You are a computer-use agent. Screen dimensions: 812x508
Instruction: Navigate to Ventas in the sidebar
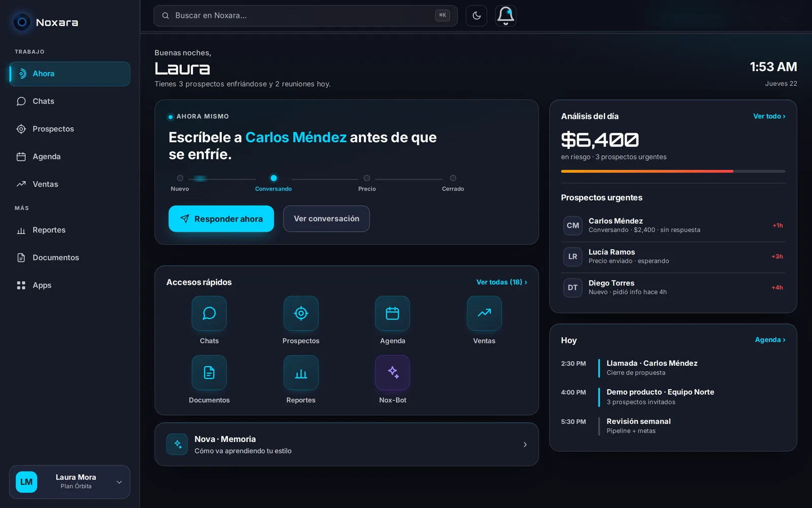click(x=70, y=184)
